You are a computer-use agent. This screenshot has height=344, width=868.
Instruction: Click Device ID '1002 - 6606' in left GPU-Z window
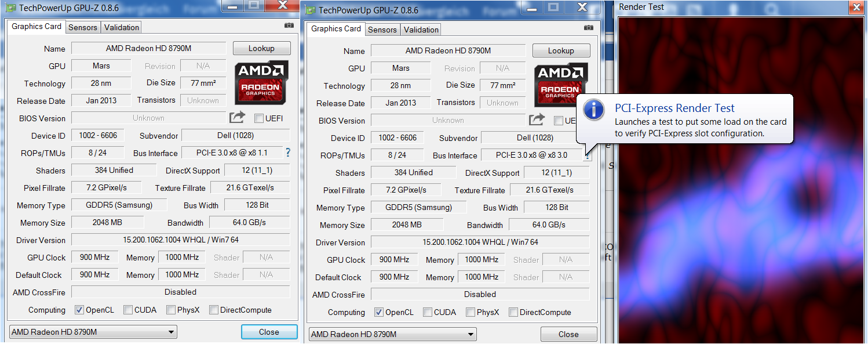pos(97,135)
